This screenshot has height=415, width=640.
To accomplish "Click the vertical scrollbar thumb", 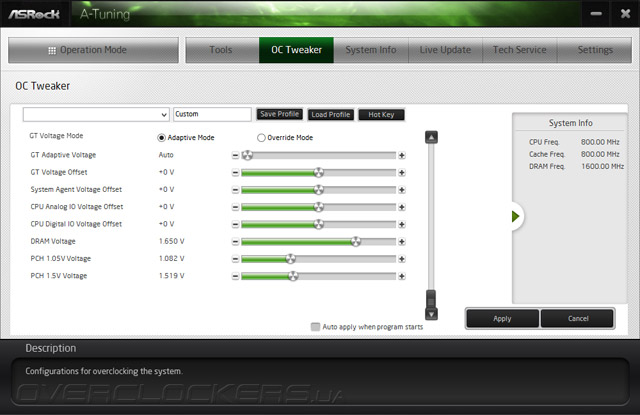I will pyautogui.click(x=431, y=299).
